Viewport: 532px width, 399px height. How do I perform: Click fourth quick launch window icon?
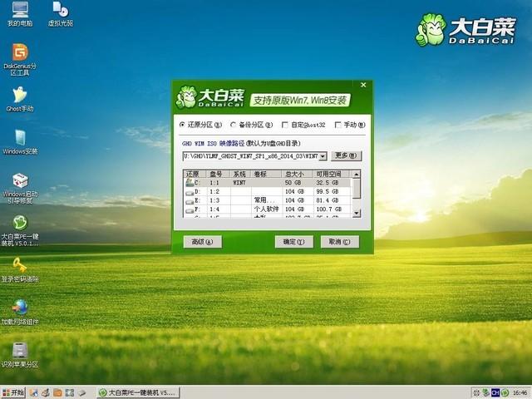pyautogui.click(x=70, y=393)
